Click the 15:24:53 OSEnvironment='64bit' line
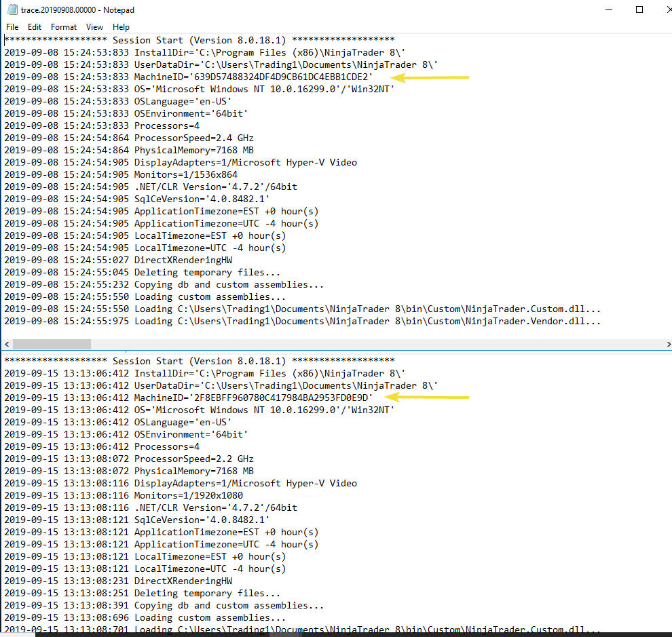Image resolution: width=672 pixels, height=637 pixels. click(126, 113)
